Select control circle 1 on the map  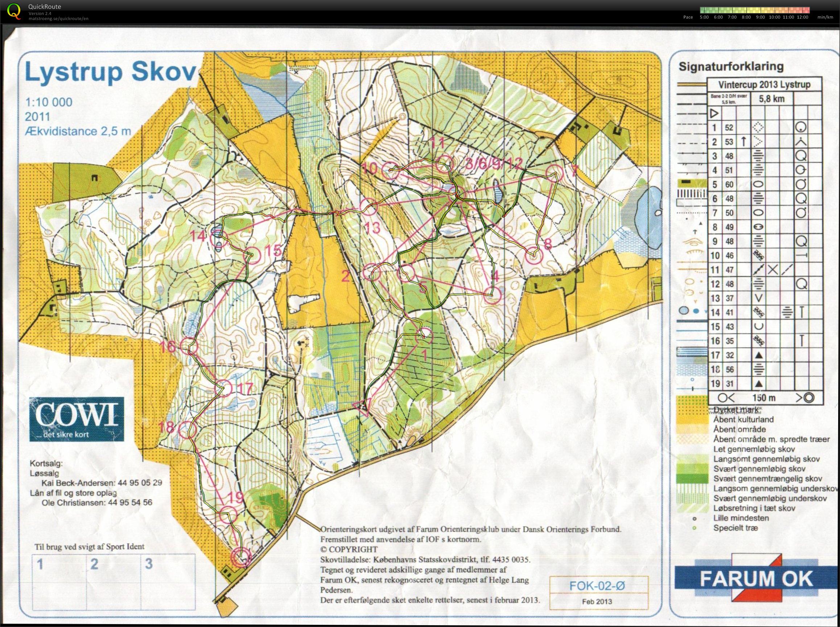coord(424,336)
